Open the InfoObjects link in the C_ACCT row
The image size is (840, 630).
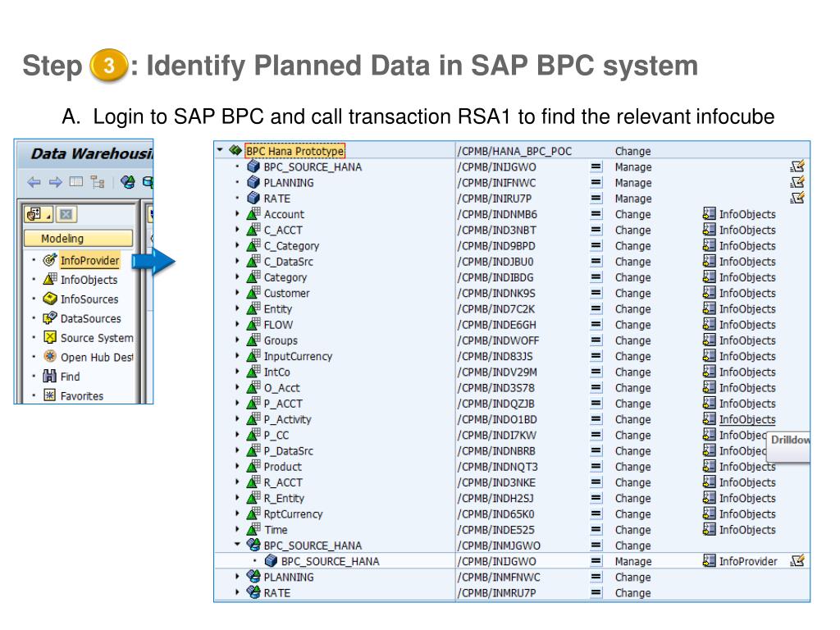[x=747, y=230]
